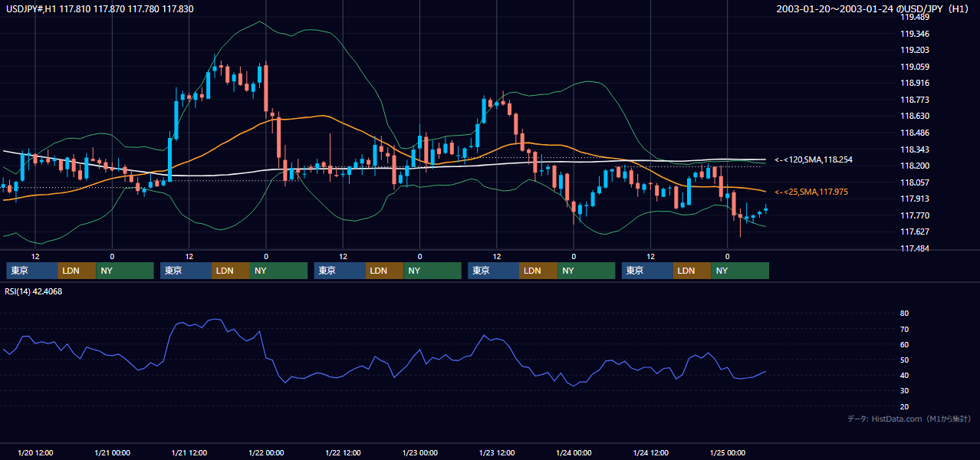Viewport: 980px width, 460px height.
Task: Click RSI scale level 30
Action: (904, 391)
